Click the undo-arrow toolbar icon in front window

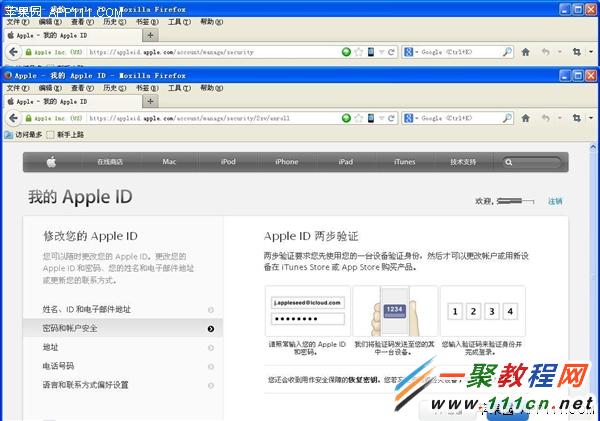[546, 118]
